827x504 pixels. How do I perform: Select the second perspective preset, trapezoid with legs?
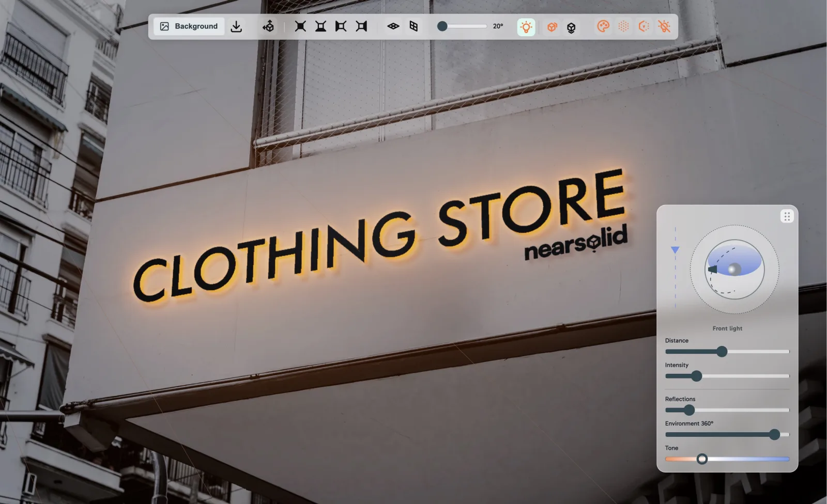click(320, 26)
